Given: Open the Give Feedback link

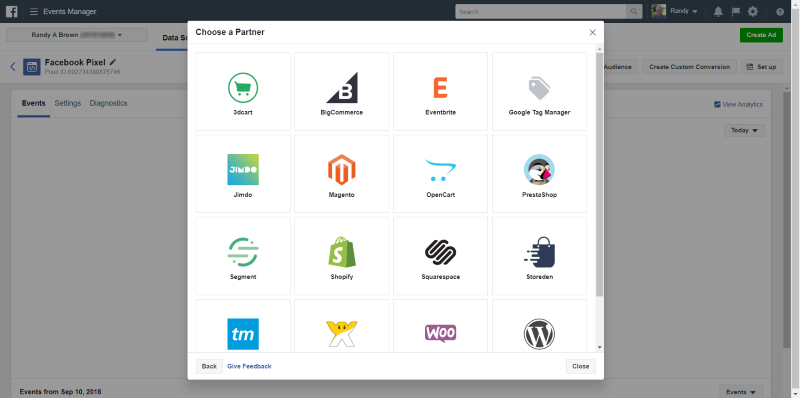Looking at the screenshot, I should tap(249, 366).
